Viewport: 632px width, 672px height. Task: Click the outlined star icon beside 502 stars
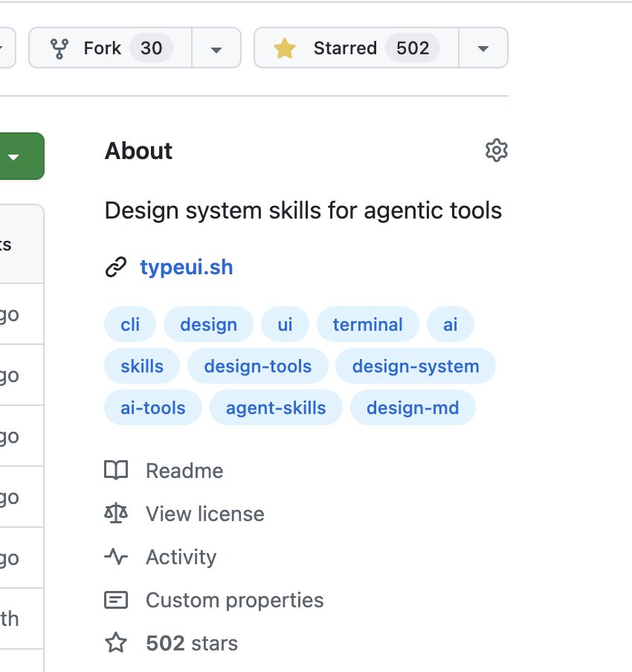point(116,643)
